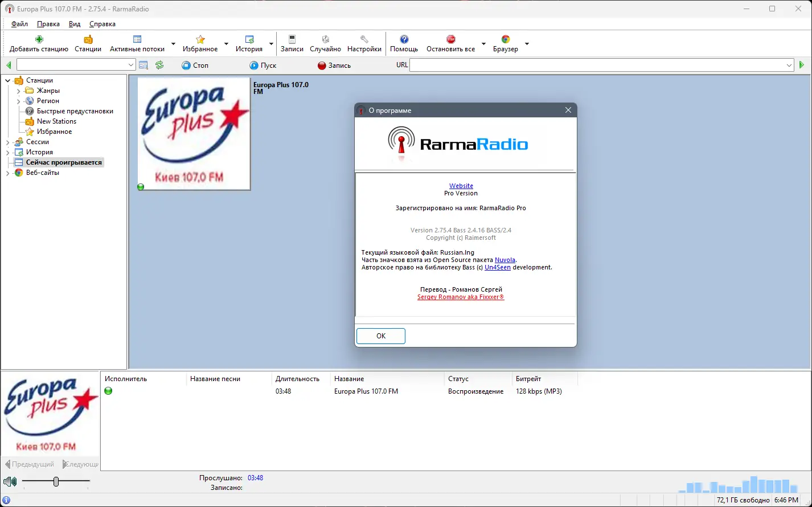Select the Europa Plus thumbnail in the main panel
Viewport: 812px width, 507px height.
194,134
